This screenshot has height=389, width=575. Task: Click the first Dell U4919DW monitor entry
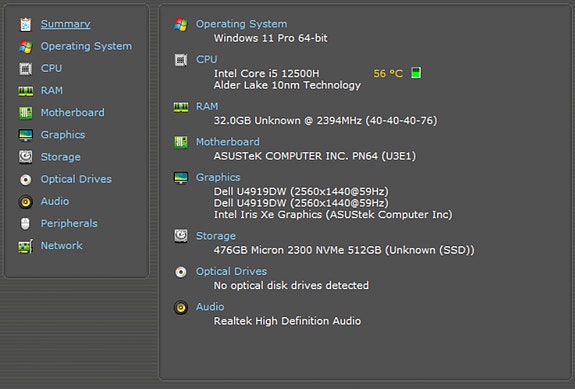click(x=301, y=191)
